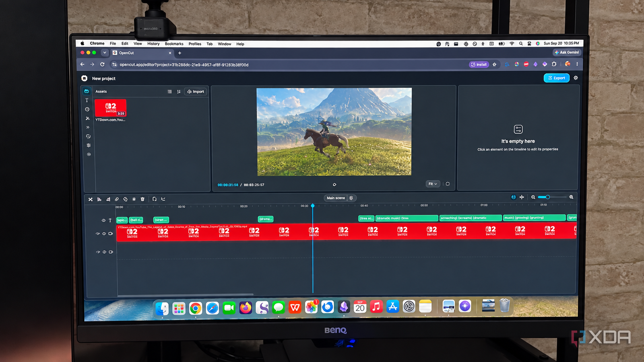Viewport: 644px width, 362px height.
Task: Open the Main scene selector
Action: click(x=336, y=198)
